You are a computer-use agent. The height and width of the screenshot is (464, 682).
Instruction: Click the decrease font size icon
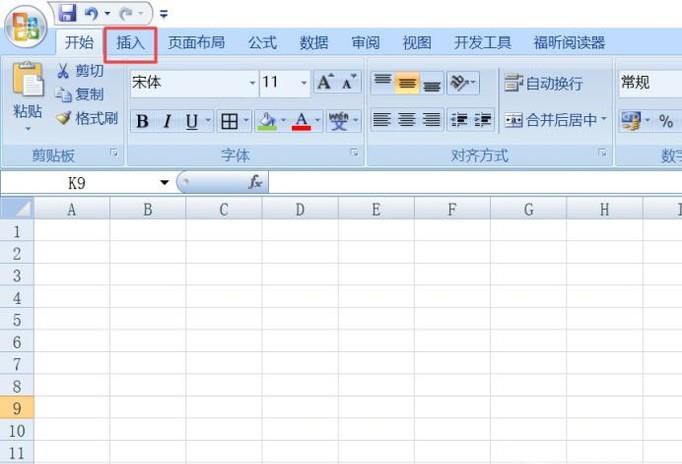click(349, 82)
